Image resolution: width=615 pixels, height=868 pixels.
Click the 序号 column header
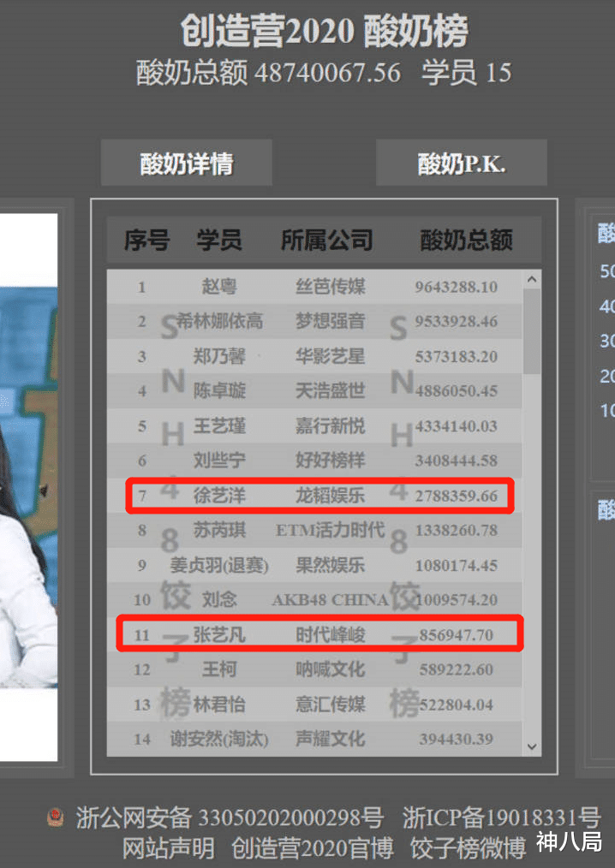146,241
